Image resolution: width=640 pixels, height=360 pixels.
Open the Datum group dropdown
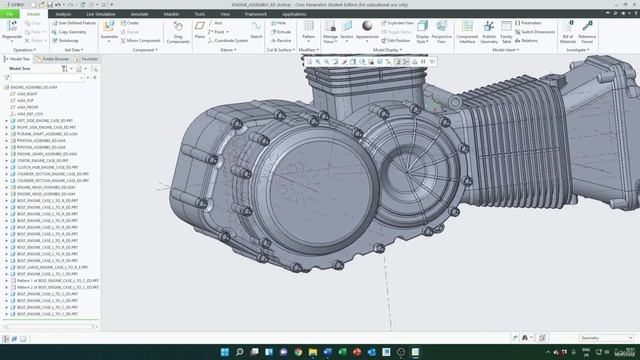pyautogui.click(x=228, y=50)
